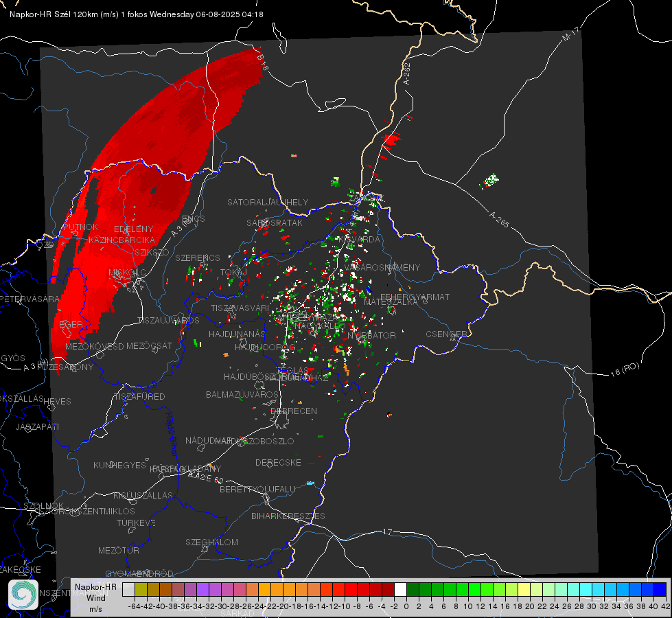The width and height of the screenshot is (672, 618).
Task: Select the PÉTERVÁSÁRA label
Action: point(30,299)
